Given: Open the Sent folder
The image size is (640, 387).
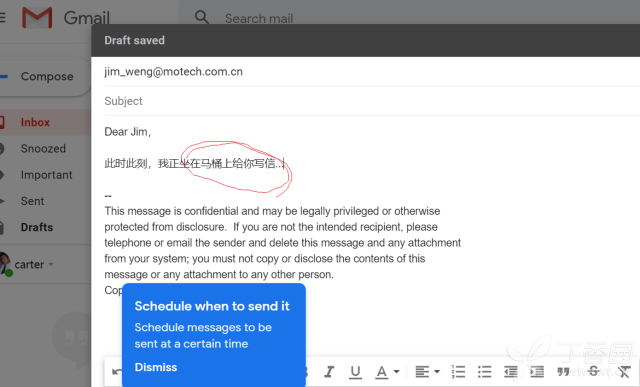Looking at the screenshot, I should (x=32, y=201).
